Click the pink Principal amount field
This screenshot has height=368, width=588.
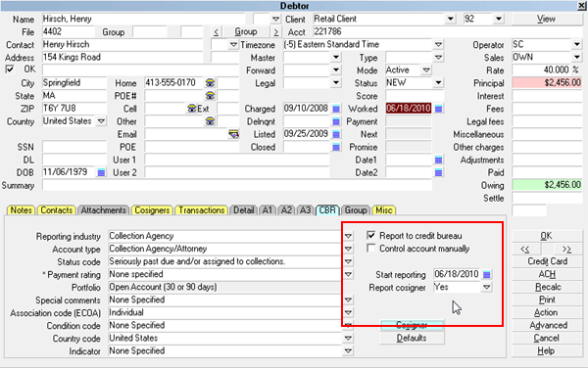[547, 83]
